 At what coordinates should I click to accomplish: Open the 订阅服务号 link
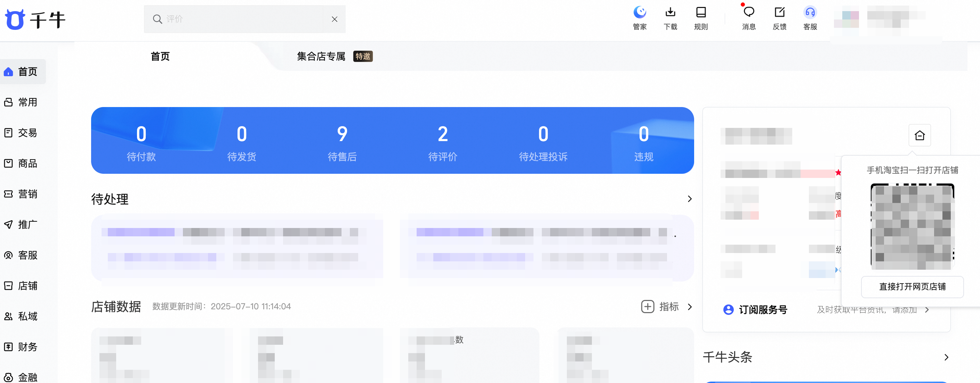point(763,310)
